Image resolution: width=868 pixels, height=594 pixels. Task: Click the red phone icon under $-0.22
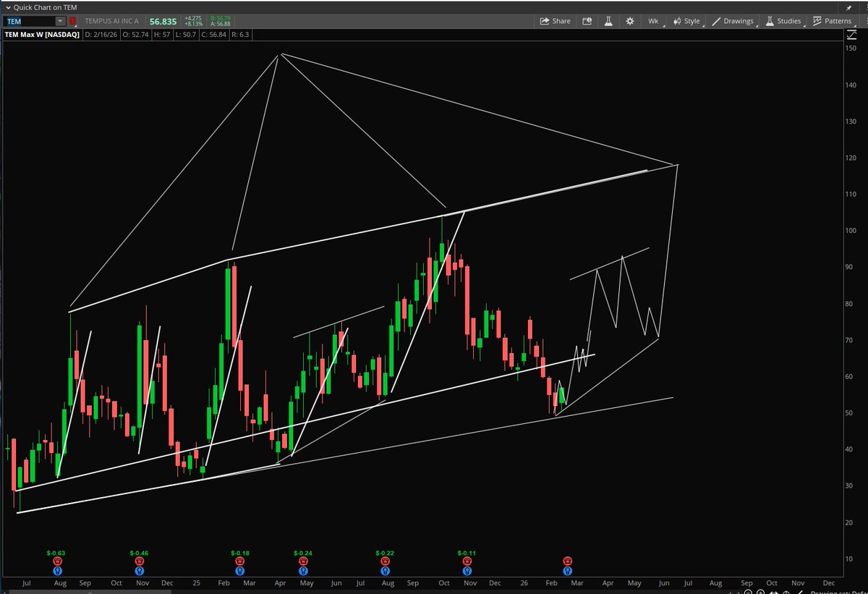[x=384, y=561]
